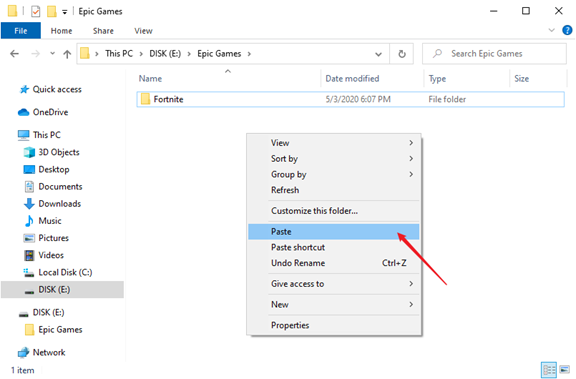The image size is (576, 379).
Task: Open the Sort by submenu
Action: pos(334,159)
